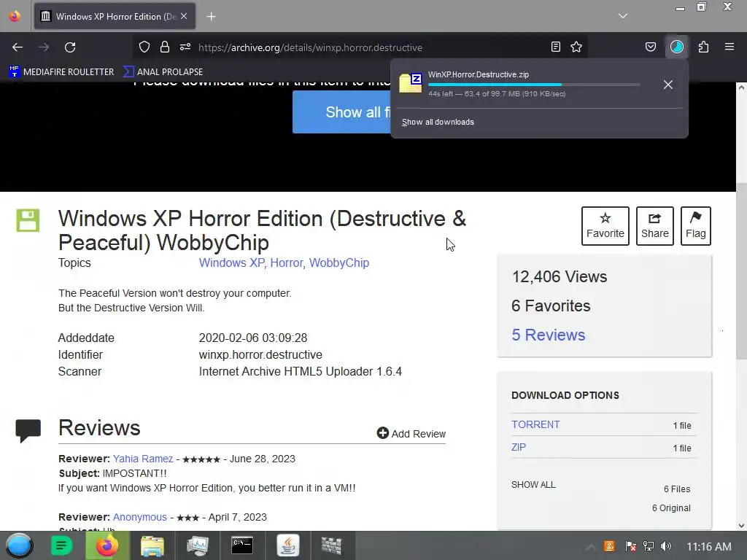The width and height of the screenshot is (747, 560).
Task: Click Show all downloads
Action: coord(438,122)
